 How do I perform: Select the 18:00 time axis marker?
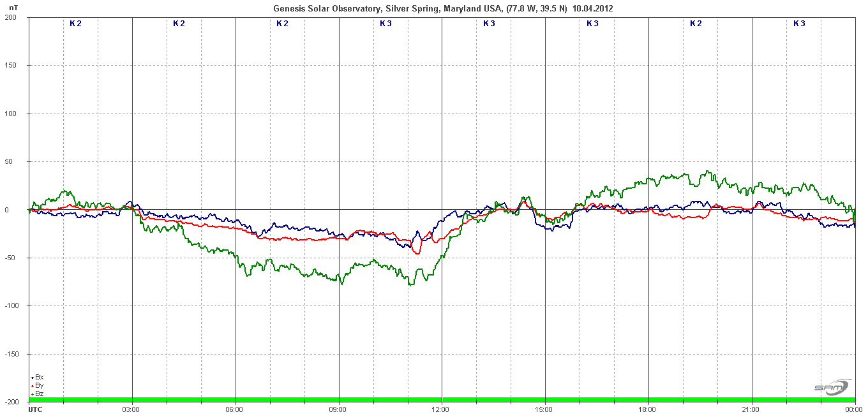[648, 409]
